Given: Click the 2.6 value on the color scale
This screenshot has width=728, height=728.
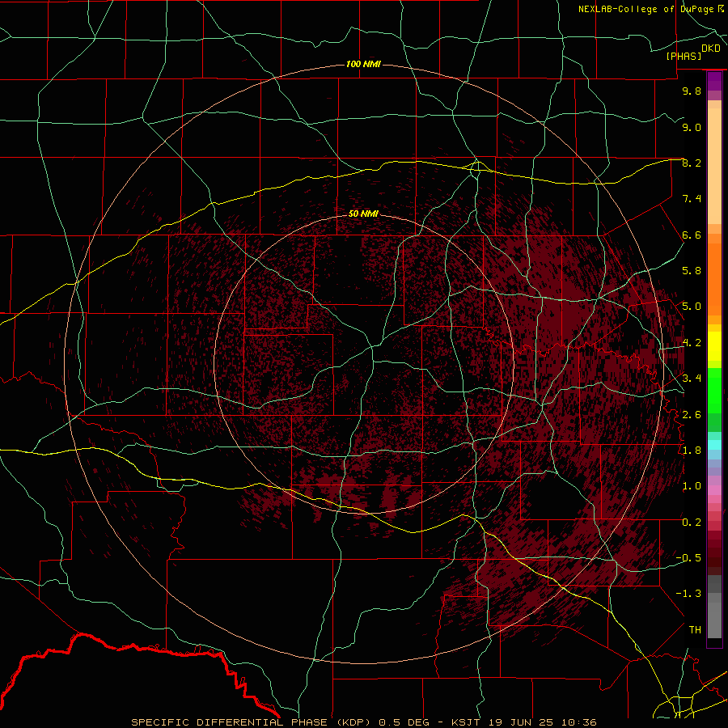Looking at the screenshot, I should click(692, 415).
